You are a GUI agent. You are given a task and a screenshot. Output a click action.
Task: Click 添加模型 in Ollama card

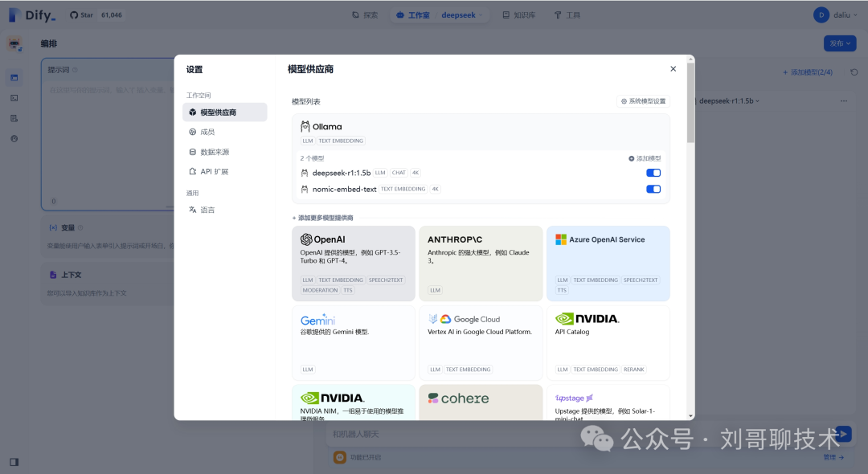[645, 159]
